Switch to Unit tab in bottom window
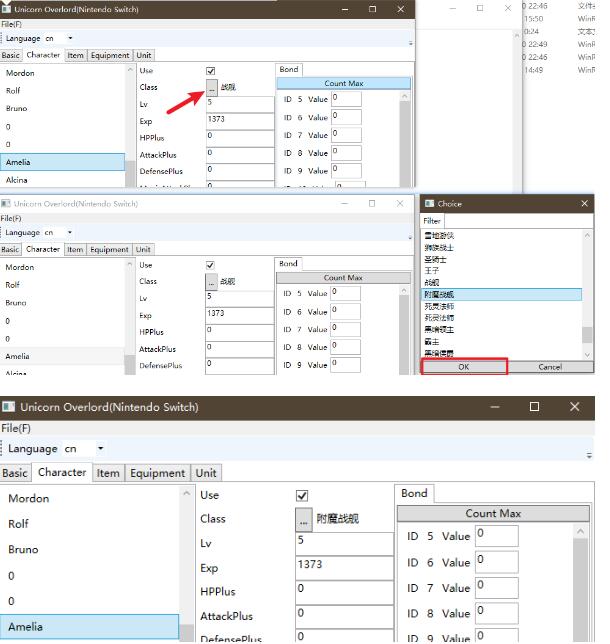610x644 pixels. (206, 473)
